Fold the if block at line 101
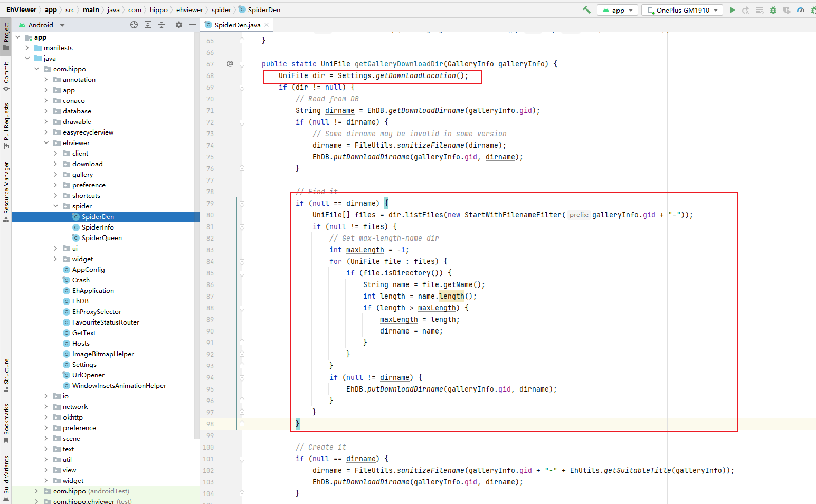This screenshot has height=504, width=816. [x=242, y=459]
